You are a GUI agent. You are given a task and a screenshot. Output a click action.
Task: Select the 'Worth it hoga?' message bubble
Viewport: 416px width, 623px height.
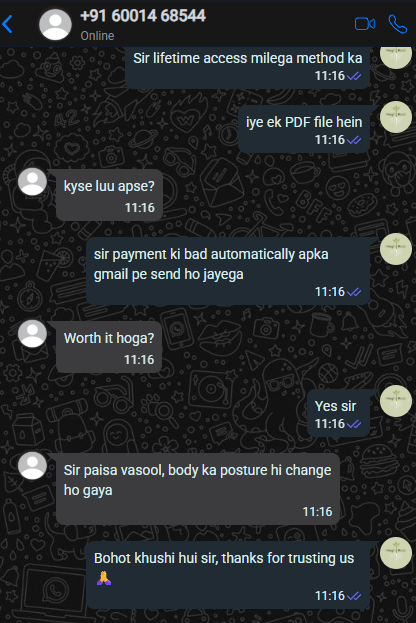point(109,347)
